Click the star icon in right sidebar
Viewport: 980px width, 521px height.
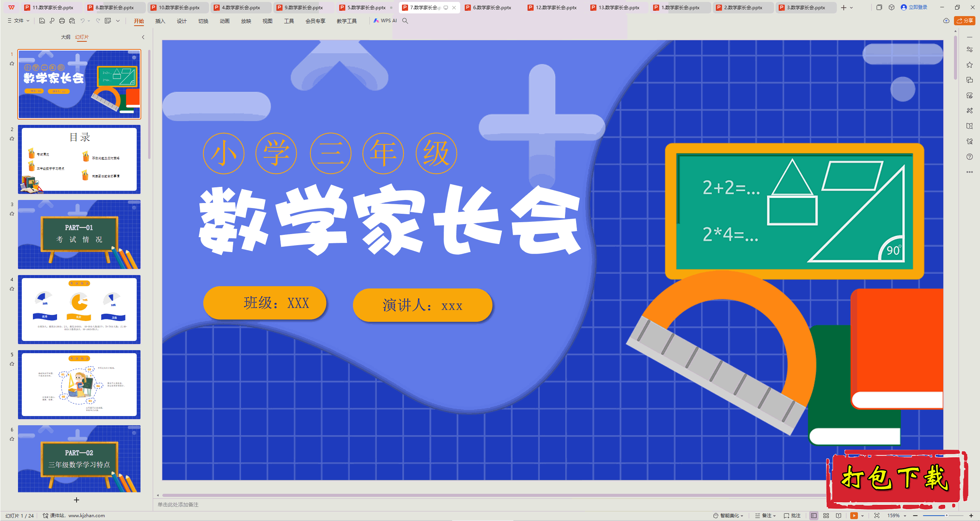[970, 65]
